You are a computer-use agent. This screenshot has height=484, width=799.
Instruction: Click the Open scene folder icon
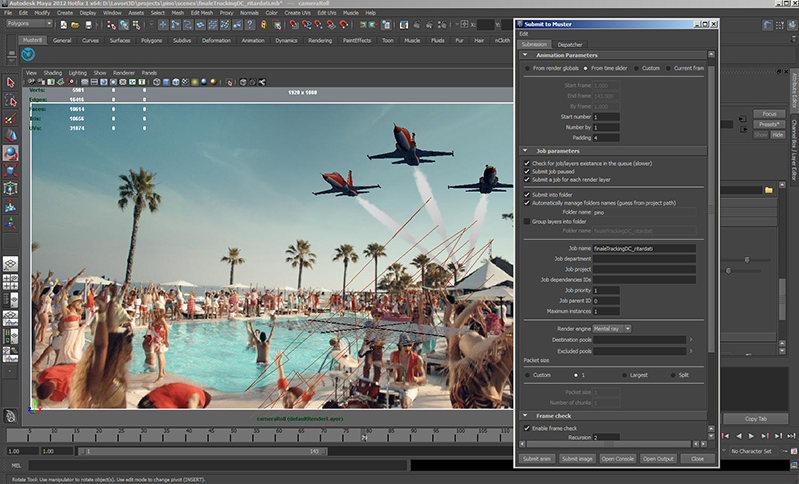[75, 24]
